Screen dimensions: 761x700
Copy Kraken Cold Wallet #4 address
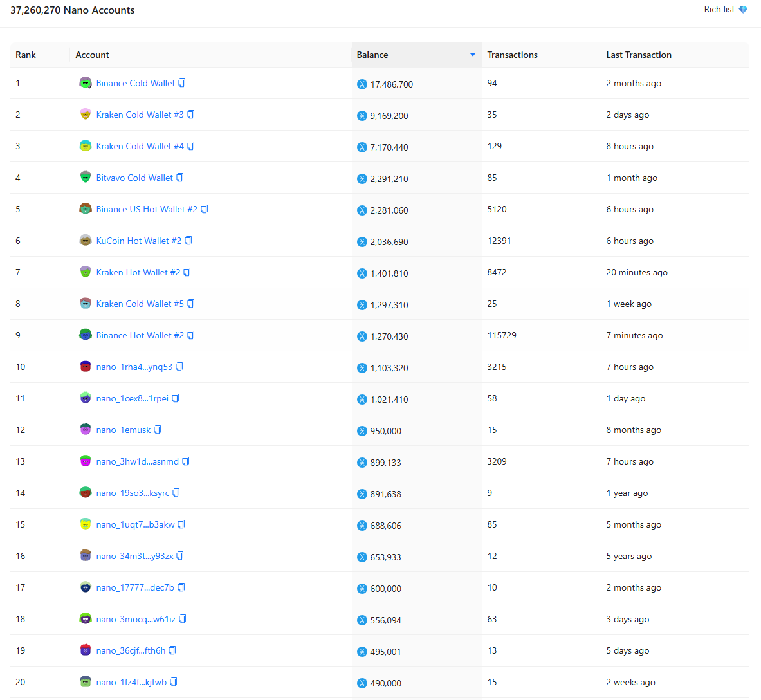pos(191,146)
